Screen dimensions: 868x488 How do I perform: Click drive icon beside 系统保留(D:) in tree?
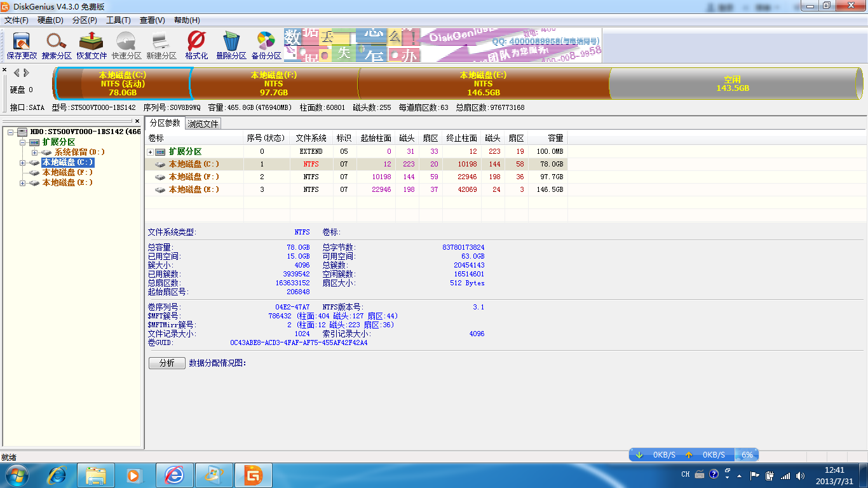pyautogui.click(x=46, y=152)
